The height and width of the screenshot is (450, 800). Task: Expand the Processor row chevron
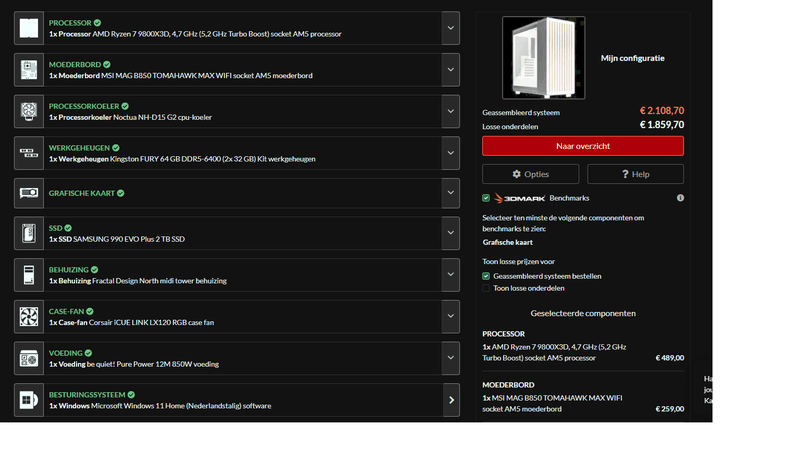[x=451, y=28]
